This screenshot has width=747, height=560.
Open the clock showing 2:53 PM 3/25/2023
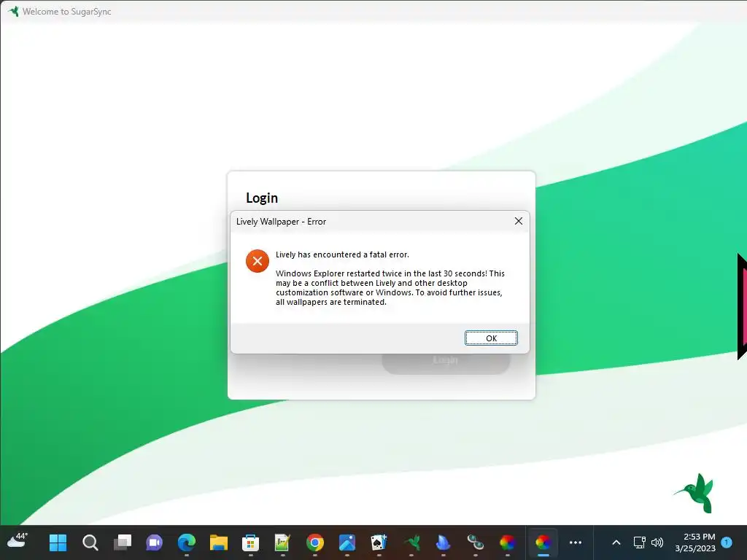click(695, 542)
